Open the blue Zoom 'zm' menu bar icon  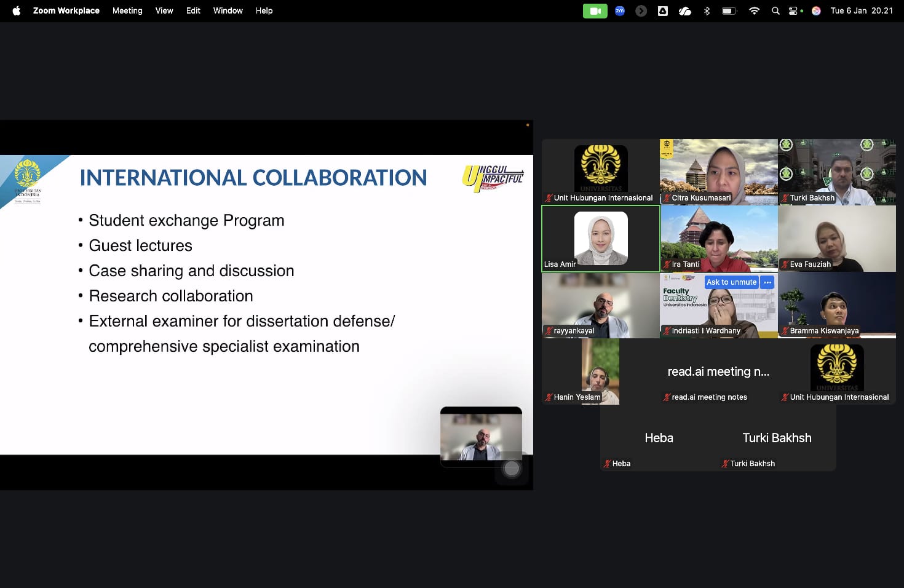(620, 11)
